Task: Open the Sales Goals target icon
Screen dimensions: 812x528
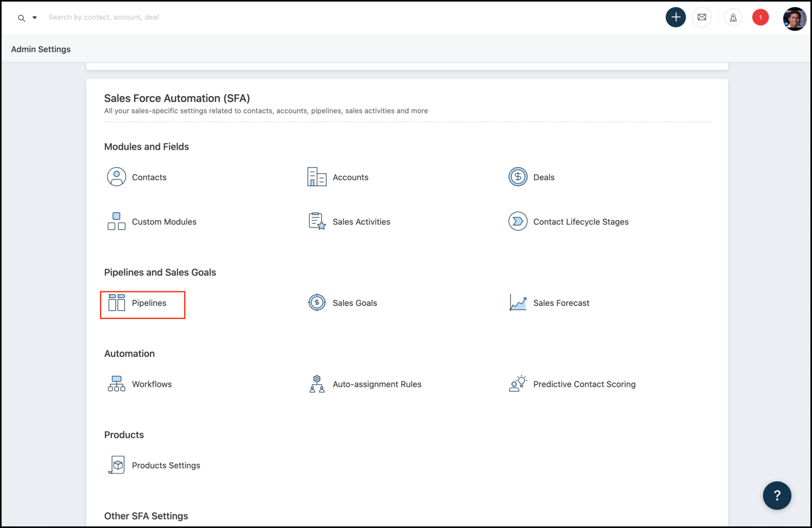Action: tap(317, 303)
